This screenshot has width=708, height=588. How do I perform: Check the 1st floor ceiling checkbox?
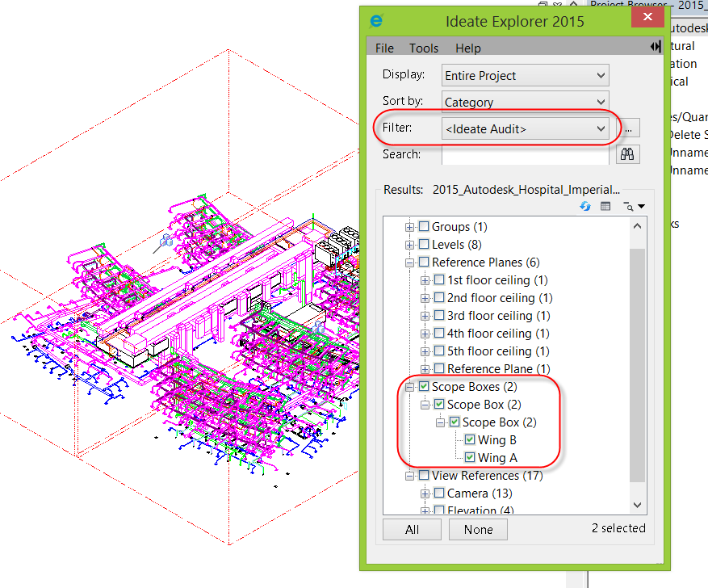439,279
